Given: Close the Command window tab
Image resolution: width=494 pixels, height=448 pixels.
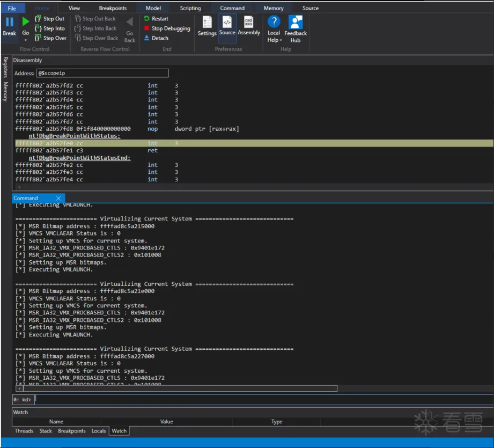Looking at the screenshot, I should click(x=58, y=198).
